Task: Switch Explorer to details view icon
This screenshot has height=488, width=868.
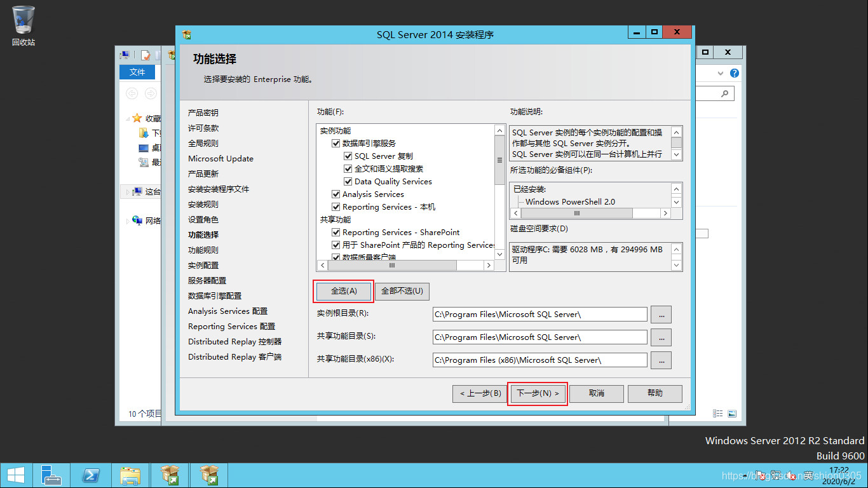Action: 718,413
